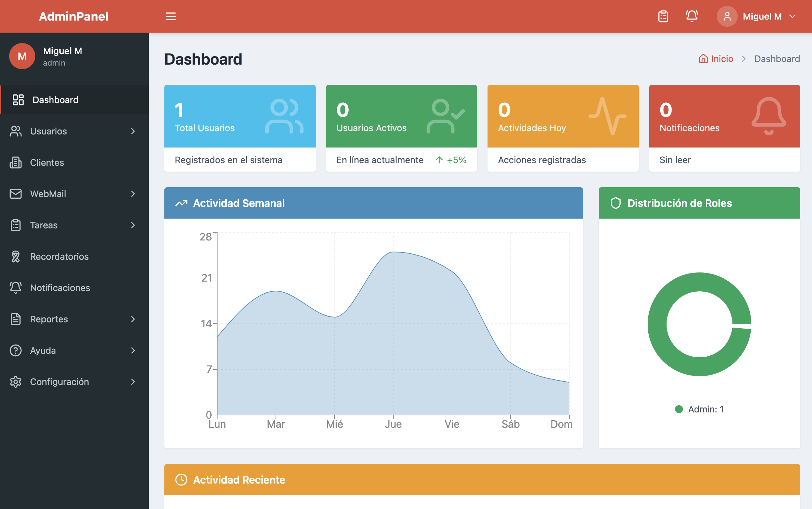812x509 pixels.
Task: Click 'Sin leer' footer text
Action: click(675, 160)
